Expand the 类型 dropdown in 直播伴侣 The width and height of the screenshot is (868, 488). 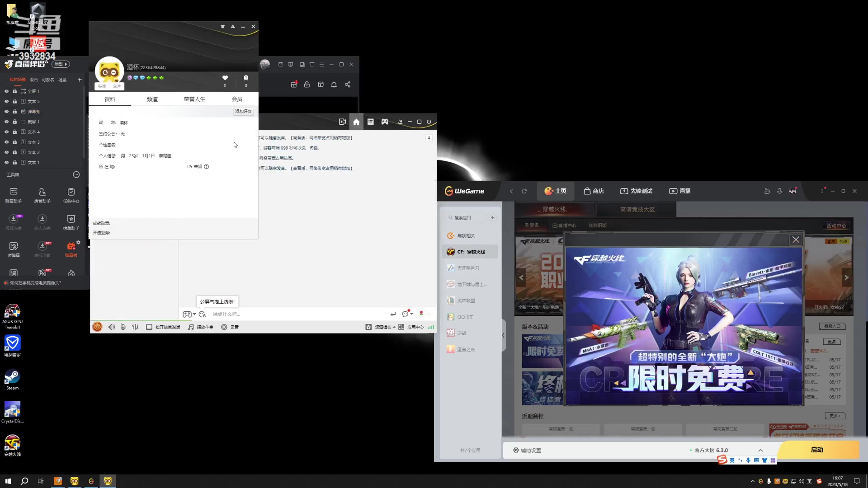[61, 64]
